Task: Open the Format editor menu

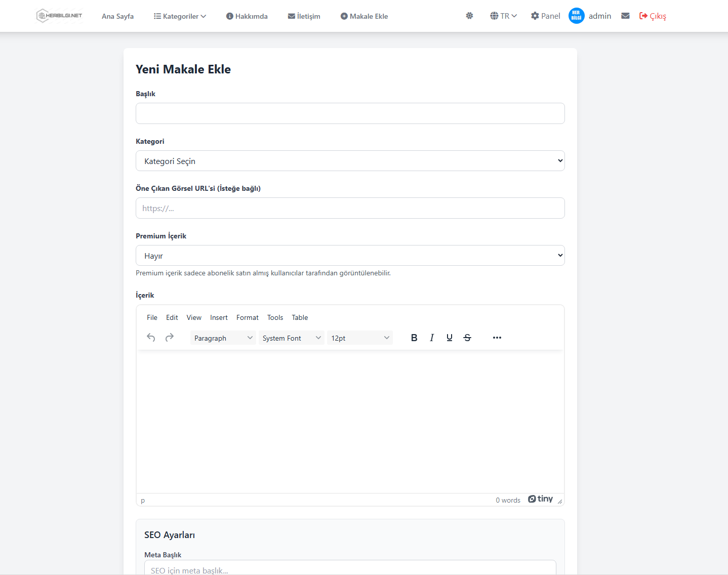Action: 247,317
